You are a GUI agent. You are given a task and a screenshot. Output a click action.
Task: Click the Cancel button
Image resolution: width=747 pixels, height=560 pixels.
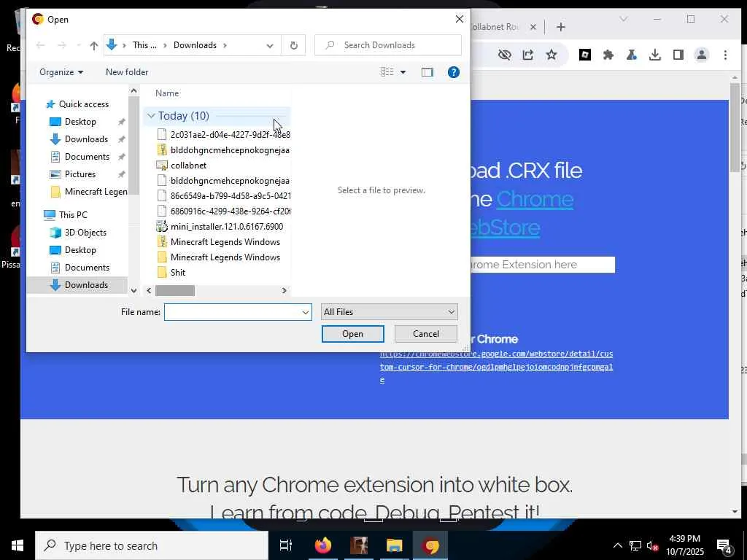(426, 334)
